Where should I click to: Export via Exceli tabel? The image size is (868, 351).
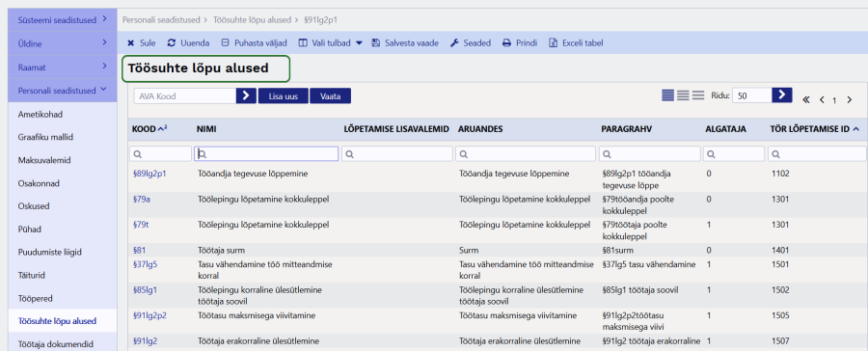click(576, 42)
